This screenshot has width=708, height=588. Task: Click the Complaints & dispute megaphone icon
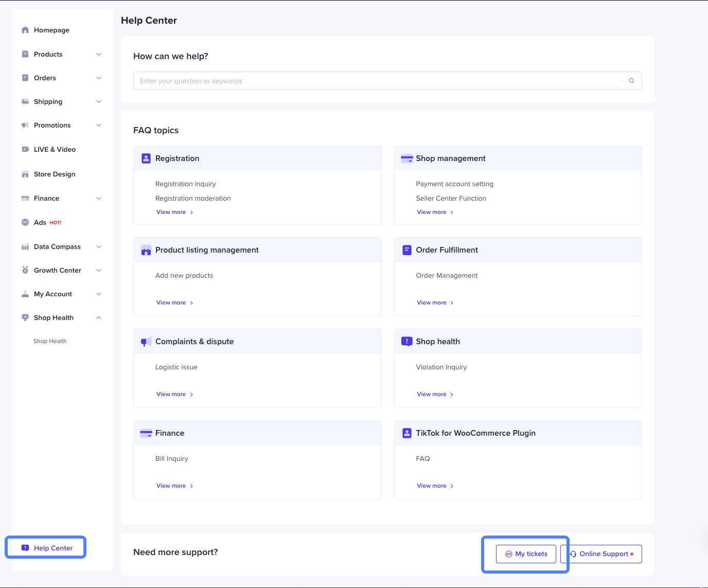coord(146,342)
